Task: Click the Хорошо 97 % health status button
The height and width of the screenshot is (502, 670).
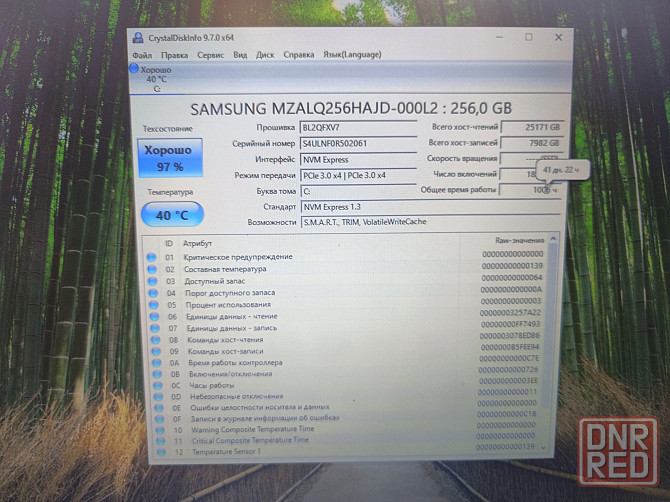Action: coord(170,158)
